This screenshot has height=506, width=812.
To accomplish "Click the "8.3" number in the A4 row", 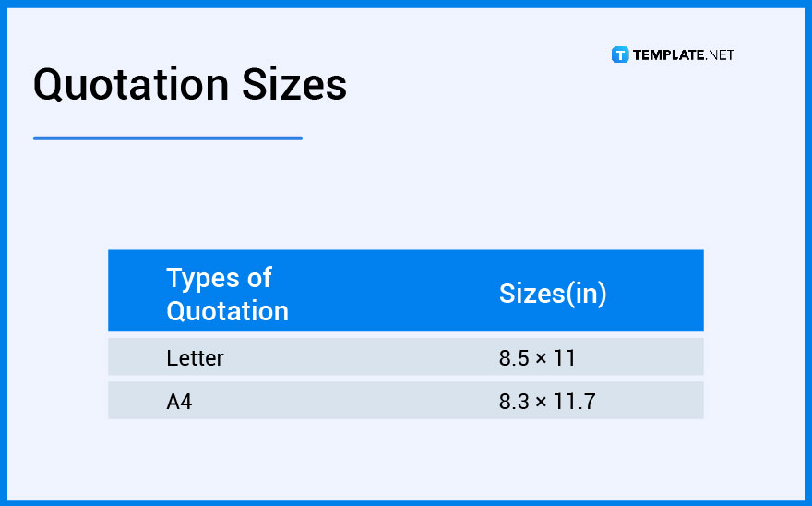I will pyautogui.click(x=514, y=402).
